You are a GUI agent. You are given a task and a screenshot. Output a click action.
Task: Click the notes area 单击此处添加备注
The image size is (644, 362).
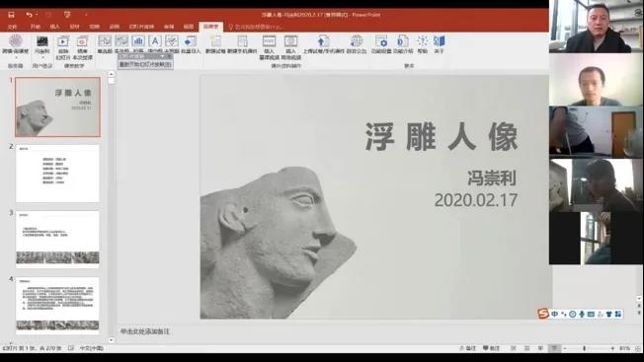(x=144, y=331)
